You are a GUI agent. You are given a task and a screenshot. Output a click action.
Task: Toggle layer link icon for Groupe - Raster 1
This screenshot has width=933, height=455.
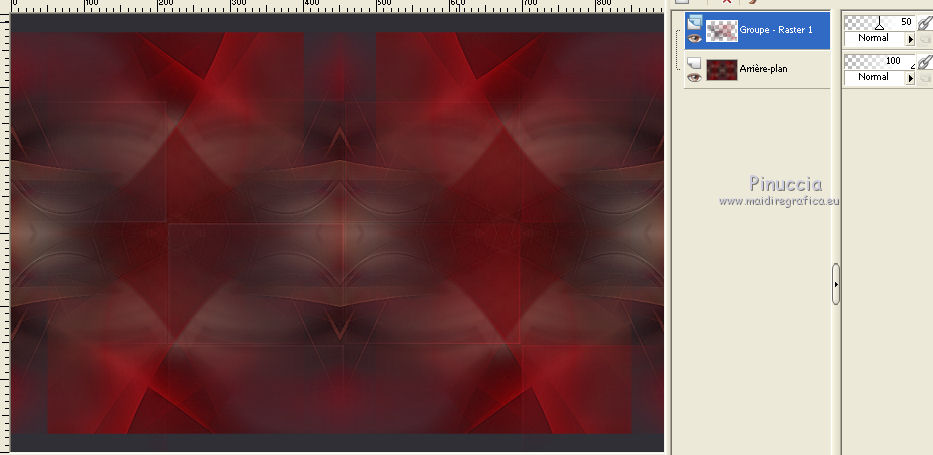pyautogui.click(x=924, y=23)
